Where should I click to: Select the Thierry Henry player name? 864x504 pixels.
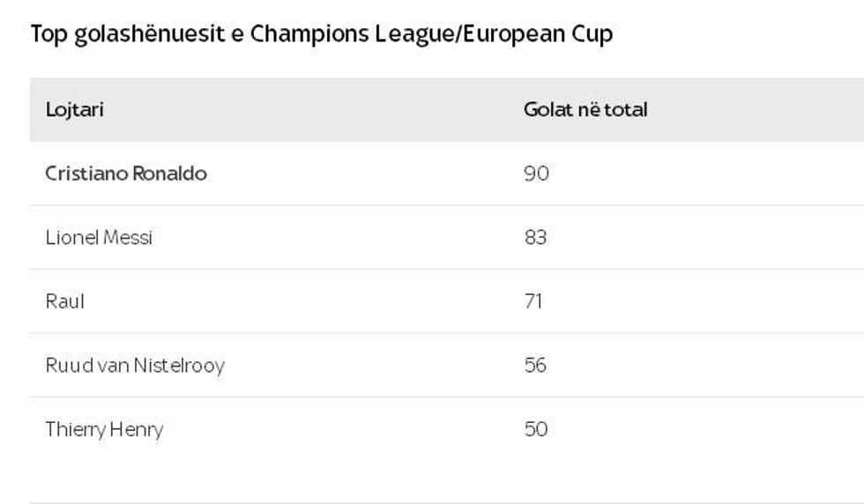click(x=104, y=429)
